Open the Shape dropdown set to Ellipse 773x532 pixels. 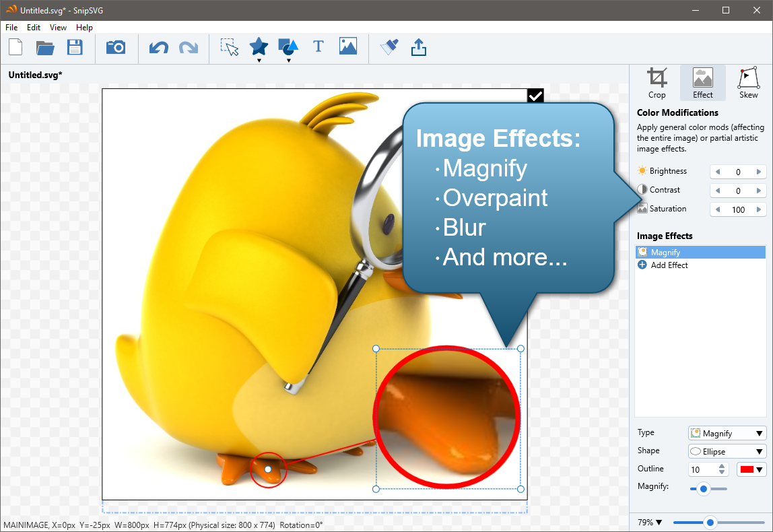[x=727, y=451]
